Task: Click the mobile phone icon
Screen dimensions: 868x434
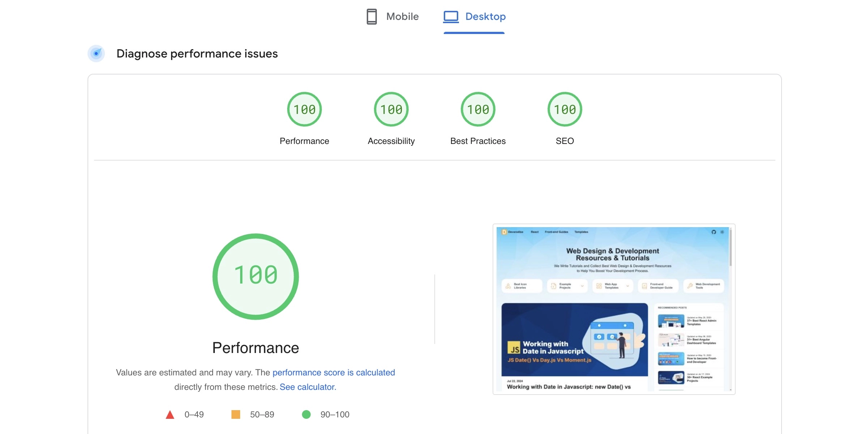Action: point(371,17)
